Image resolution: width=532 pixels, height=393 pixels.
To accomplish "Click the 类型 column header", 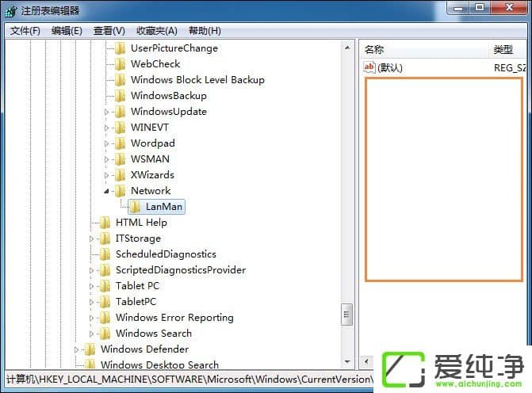I will point(503,49).
